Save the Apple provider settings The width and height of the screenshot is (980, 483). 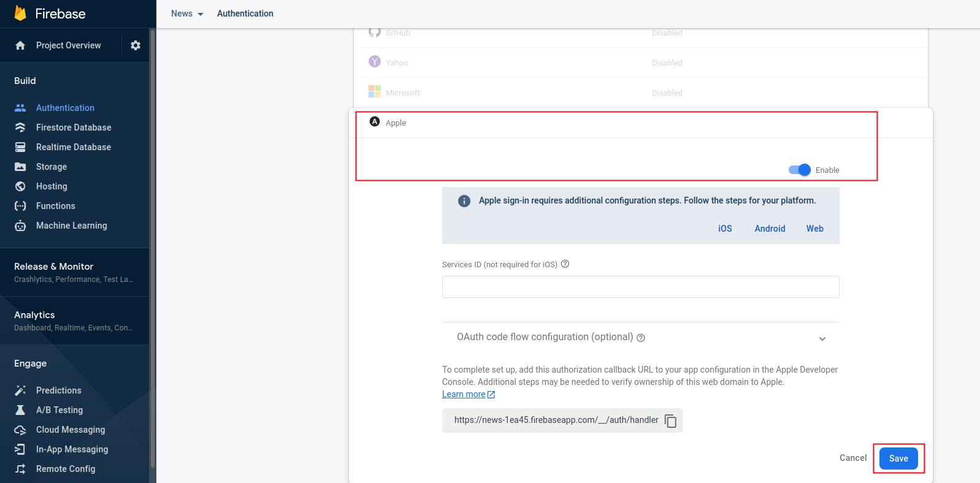(898, 458)
